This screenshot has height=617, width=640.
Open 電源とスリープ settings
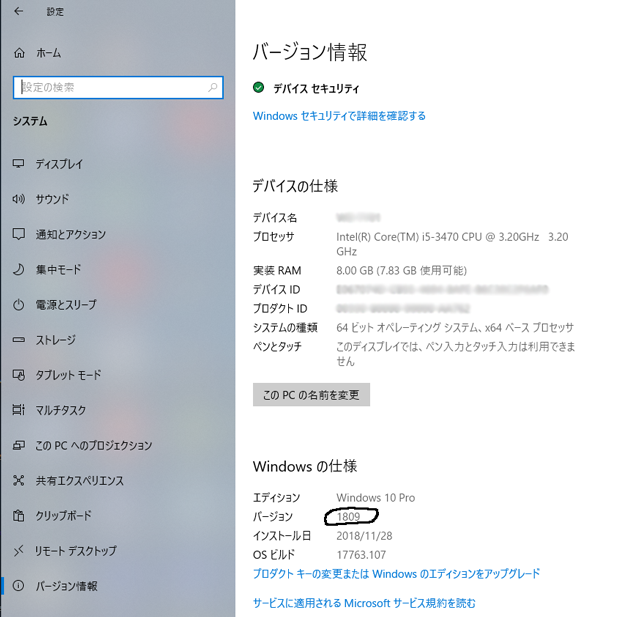pyautogui.click(x=66, y=305)
